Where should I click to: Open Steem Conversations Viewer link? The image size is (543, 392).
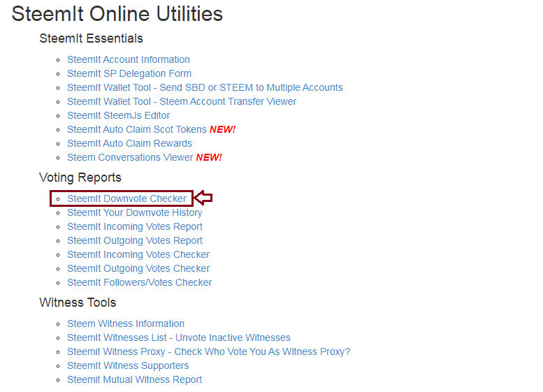click(x=130, y=157)
